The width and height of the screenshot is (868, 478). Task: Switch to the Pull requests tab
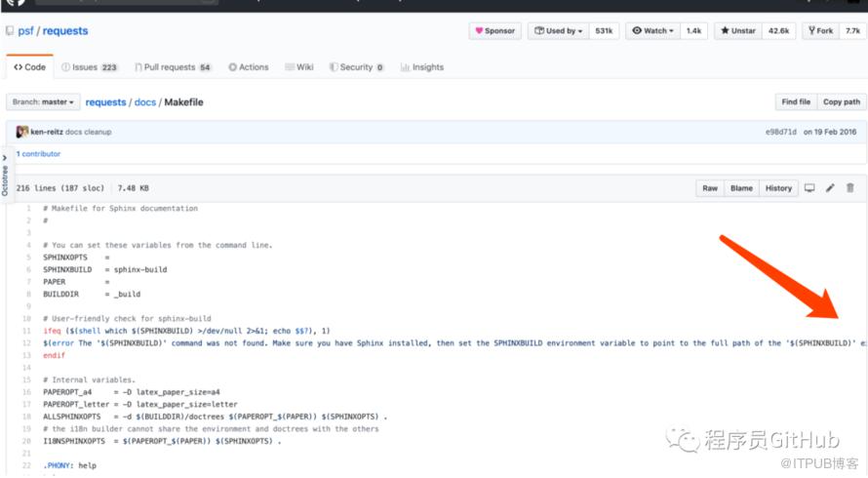coord(173,67)
